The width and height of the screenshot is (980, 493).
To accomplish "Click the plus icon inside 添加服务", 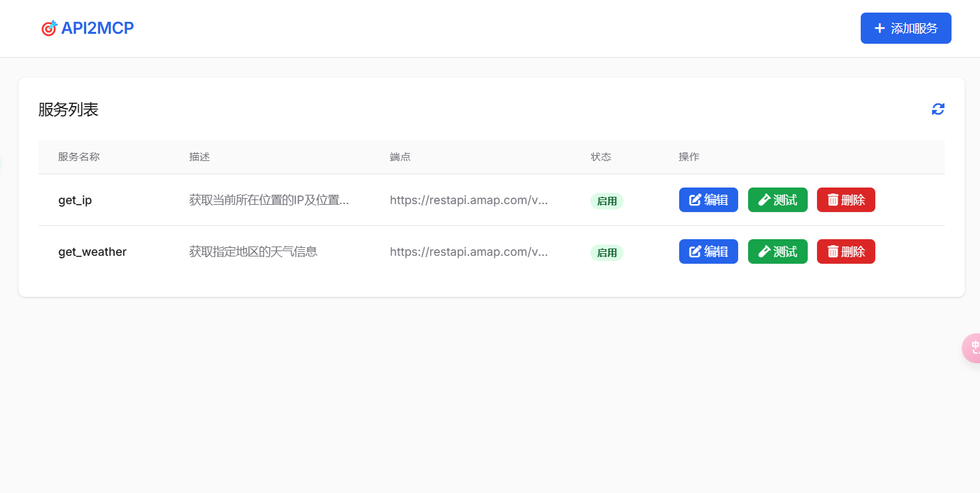I will pyautogui.click(x=879, y=28).
